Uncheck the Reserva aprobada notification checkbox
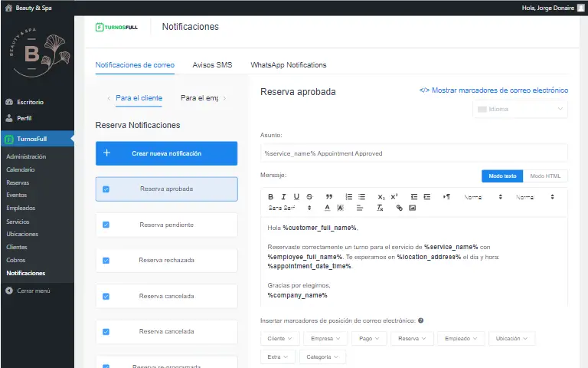 [x=106, y=189]
